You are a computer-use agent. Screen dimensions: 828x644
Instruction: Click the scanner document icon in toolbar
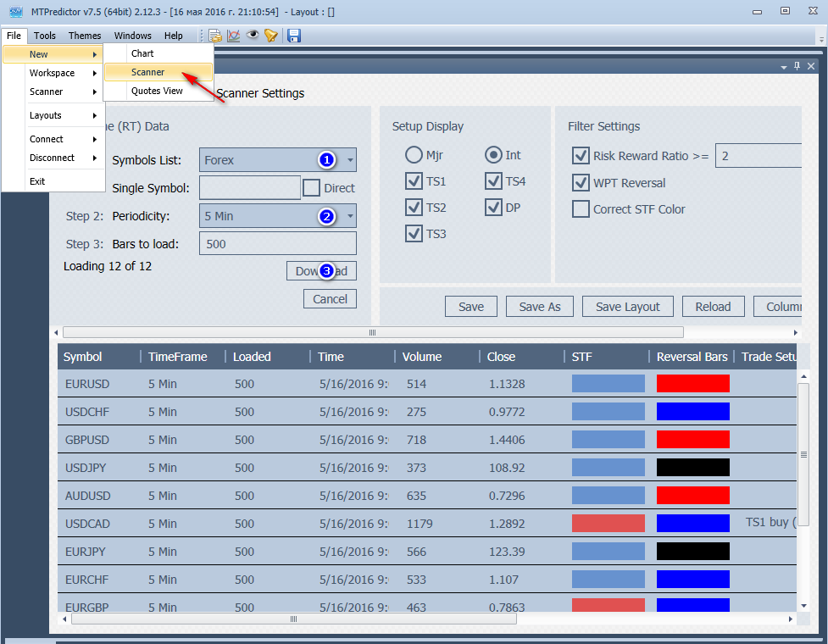(x=215, y=36)
